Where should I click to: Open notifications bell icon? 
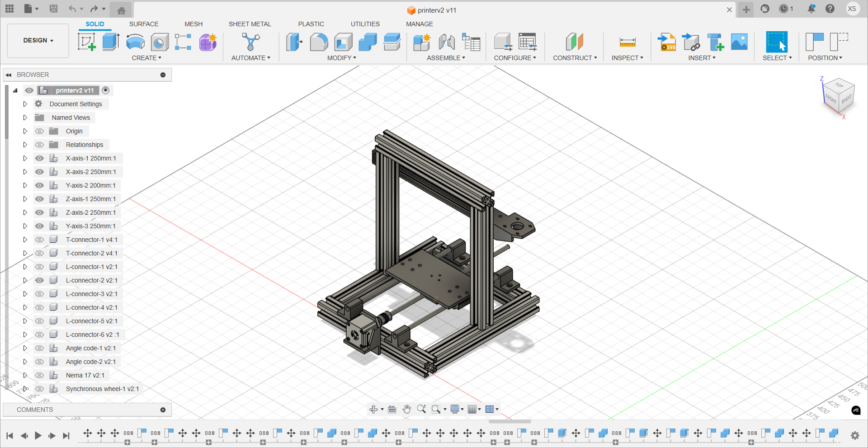[811, 9]
